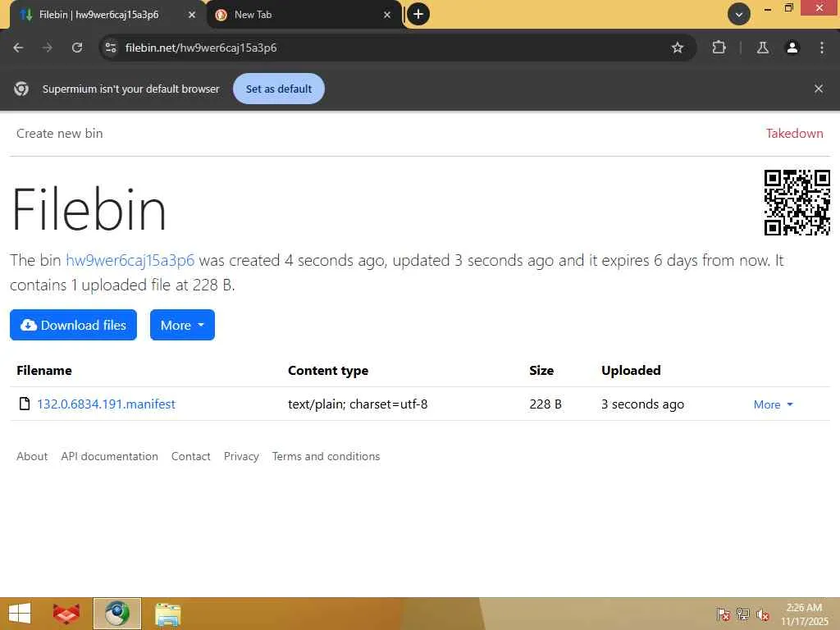The height and width of the screenshot is (630, 840).
Task: Click the Supermium logo in infobar
Action: (21, 89)
